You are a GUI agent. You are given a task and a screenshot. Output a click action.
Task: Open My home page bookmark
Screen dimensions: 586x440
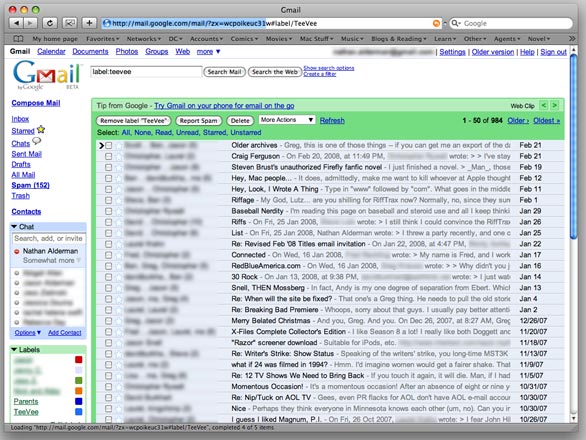[55, 39]
